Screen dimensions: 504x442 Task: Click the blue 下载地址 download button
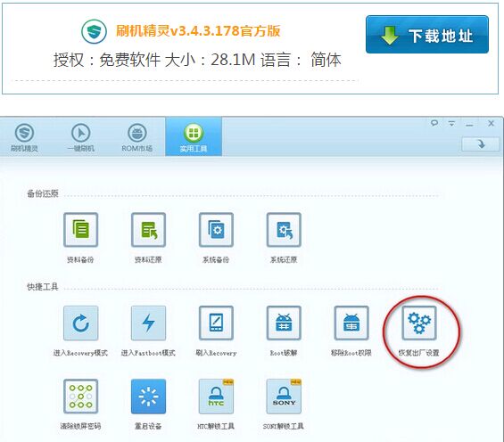(427, 35)
